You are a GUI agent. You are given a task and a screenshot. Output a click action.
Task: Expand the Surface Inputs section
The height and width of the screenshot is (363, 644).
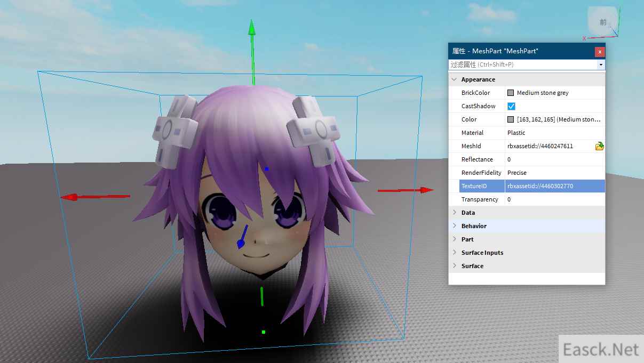coord(454,253)
